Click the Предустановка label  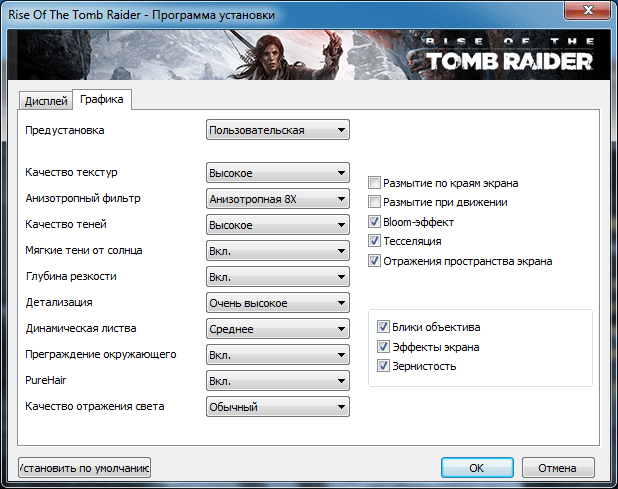pyautogui.click(x=65, y=130)
